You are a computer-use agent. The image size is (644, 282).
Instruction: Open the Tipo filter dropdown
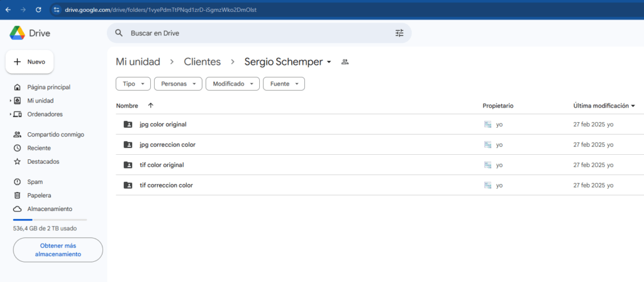pos(133,84)
